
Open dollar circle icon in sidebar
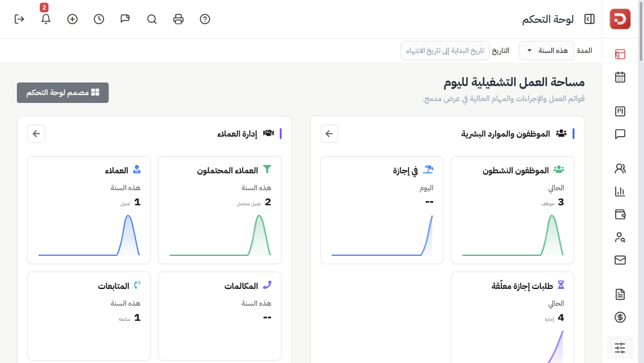[620, 317]
